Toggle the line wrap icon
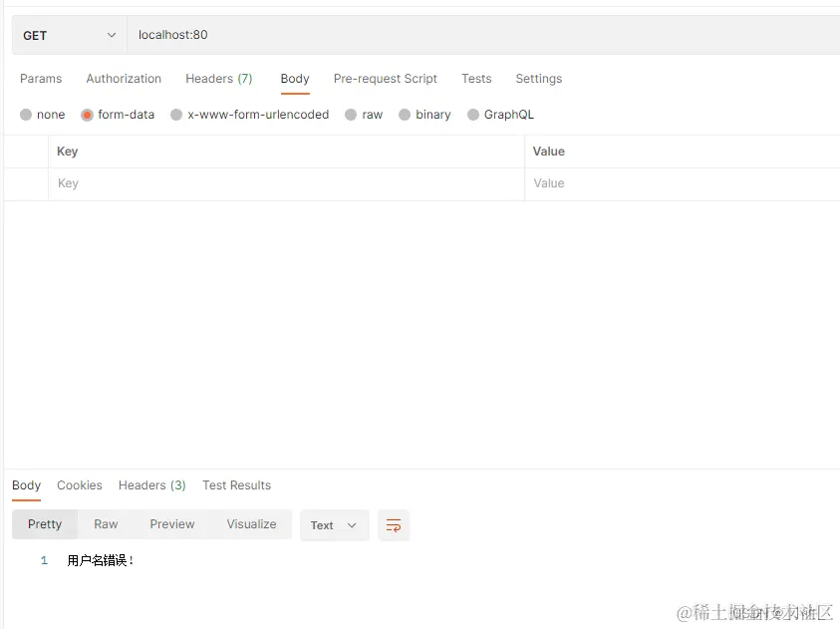 tap(394, 525)
